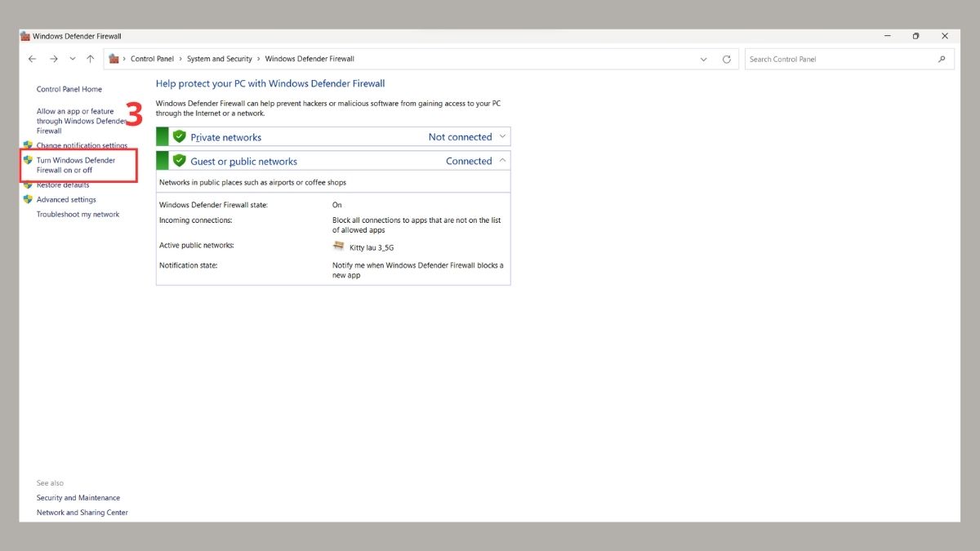Image resolution: width=980 pixels, height=551 pixels.
Task: Click the Search Control Panel field
Action: [849, 59]
